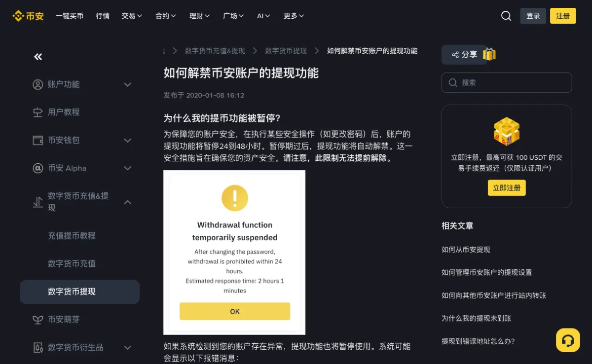Screen dimensions: 592x364
Task: Open the 更多 dropdown menu
Action: click(294, 16)
